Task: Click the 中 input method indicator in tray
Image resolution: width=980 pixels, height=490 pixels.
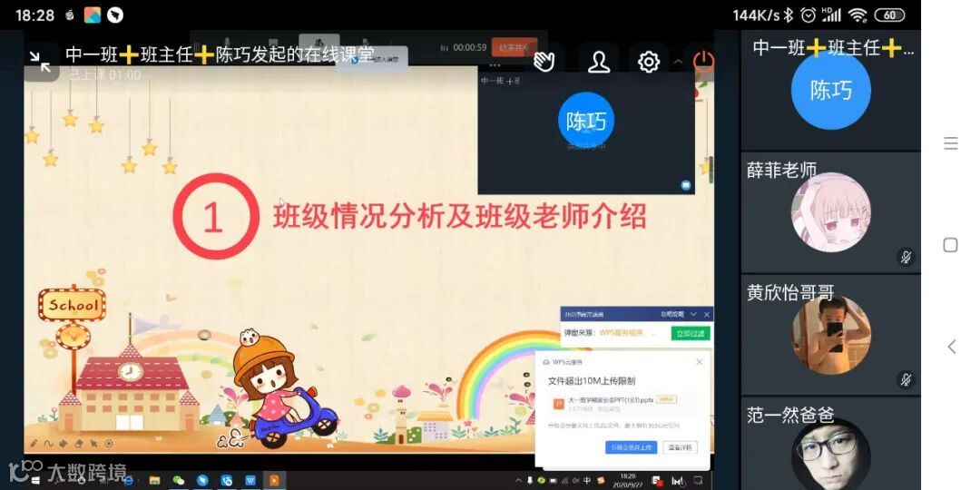Action: (x=587, y=481)
